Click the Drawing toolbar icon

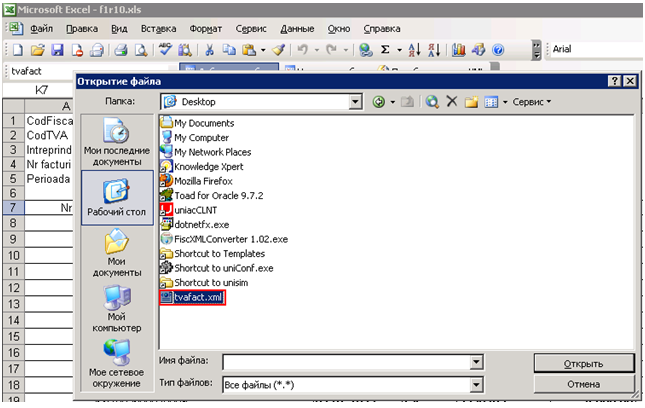point(478,50)
